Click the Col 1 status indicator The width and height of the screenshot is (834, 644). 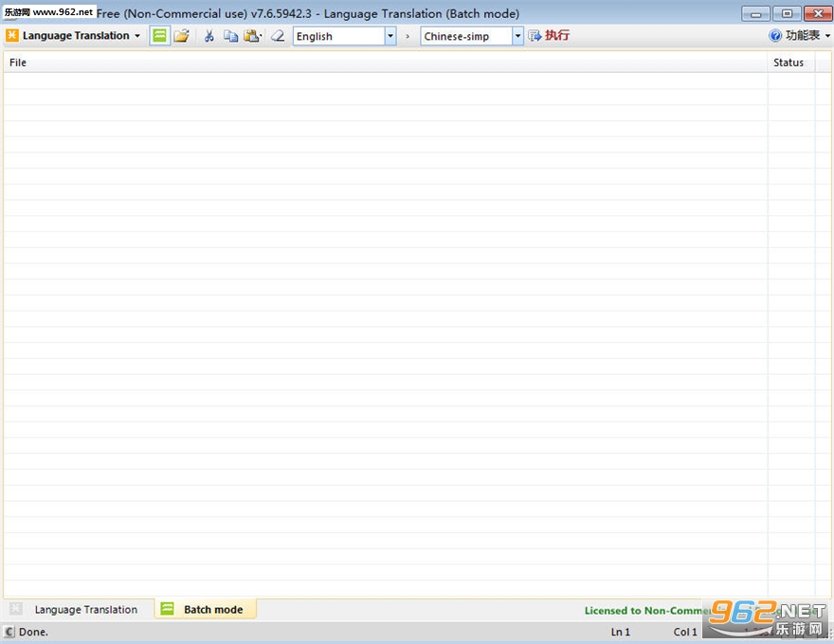click(685, 632)
